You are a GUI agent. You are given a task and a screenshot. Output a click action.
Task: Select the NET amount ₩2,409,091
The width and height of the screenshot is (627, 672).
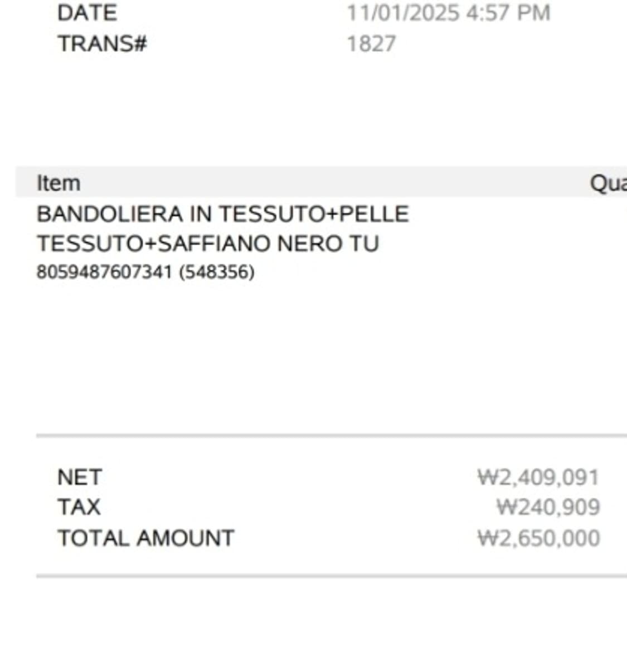(538, 477)
